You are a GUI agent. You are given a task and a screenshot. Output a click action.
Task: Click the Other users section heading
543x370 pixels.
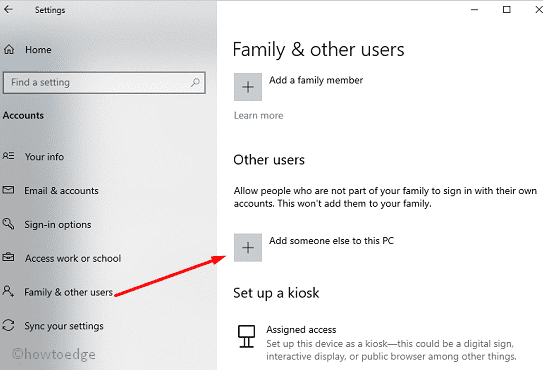point(269,160)
